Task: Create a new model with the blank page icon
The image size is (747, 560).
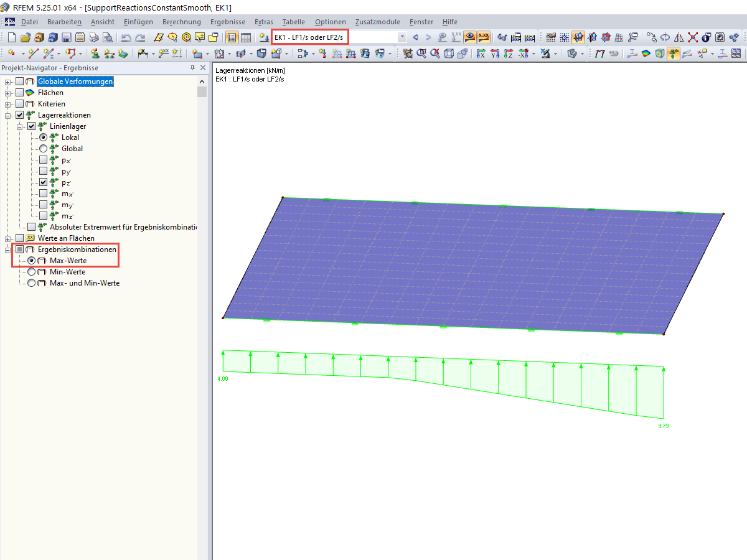Action: point(11,37)
